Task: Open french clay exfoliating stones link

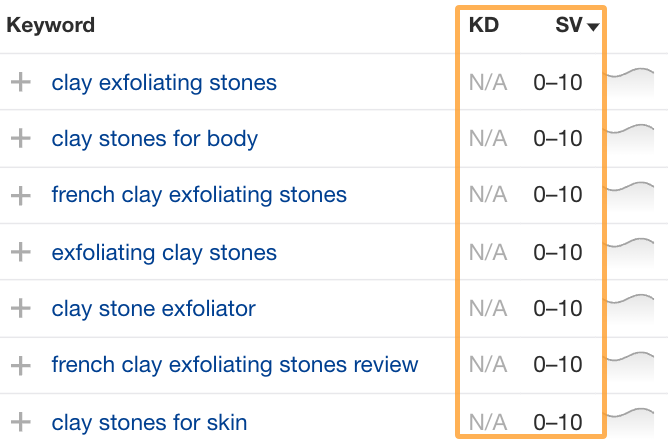Action: pyautogui.click(x=199, y=195)
